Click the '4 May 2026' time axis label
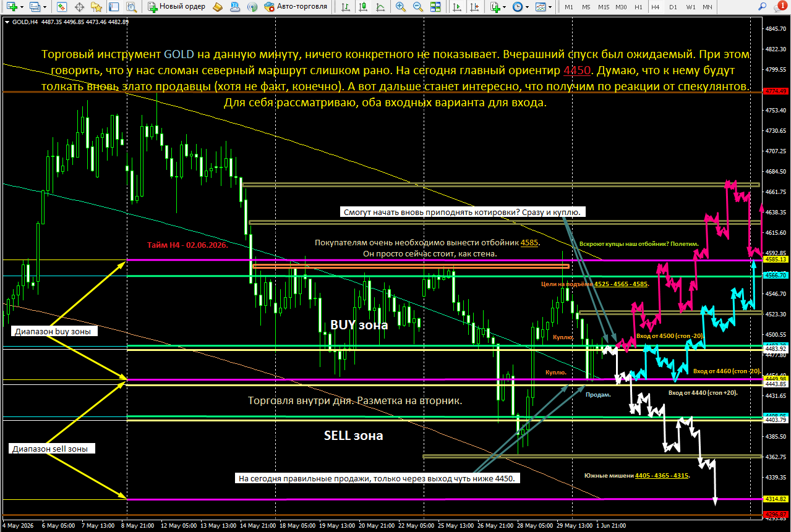The width and height of the screenshot is (791, 532). pos(17,525)
